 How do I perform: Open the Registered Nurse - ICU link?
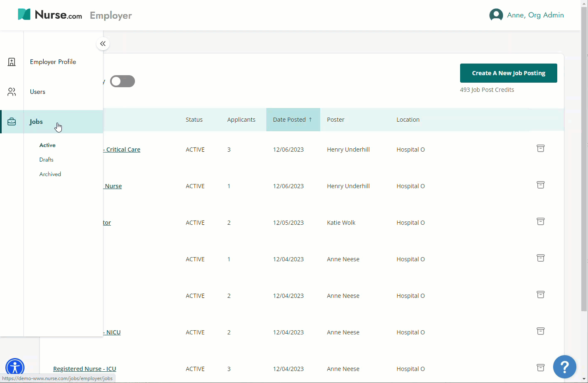tap(85, 369)
